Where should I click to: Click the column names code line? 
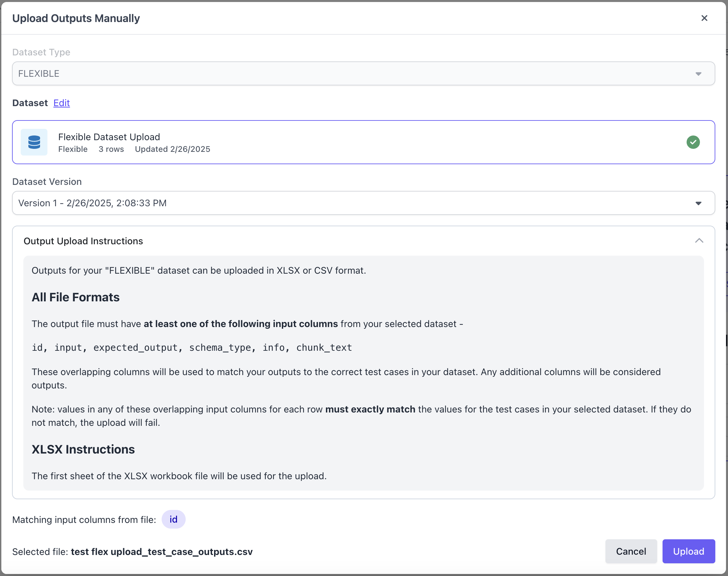point(192,348)
